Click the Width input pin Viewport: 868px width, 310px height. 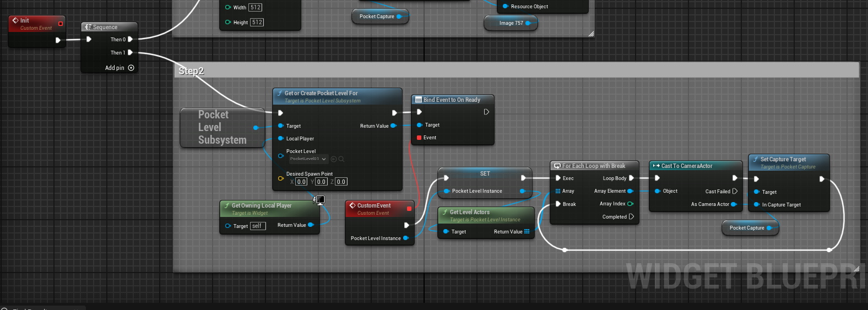point(228,7)
